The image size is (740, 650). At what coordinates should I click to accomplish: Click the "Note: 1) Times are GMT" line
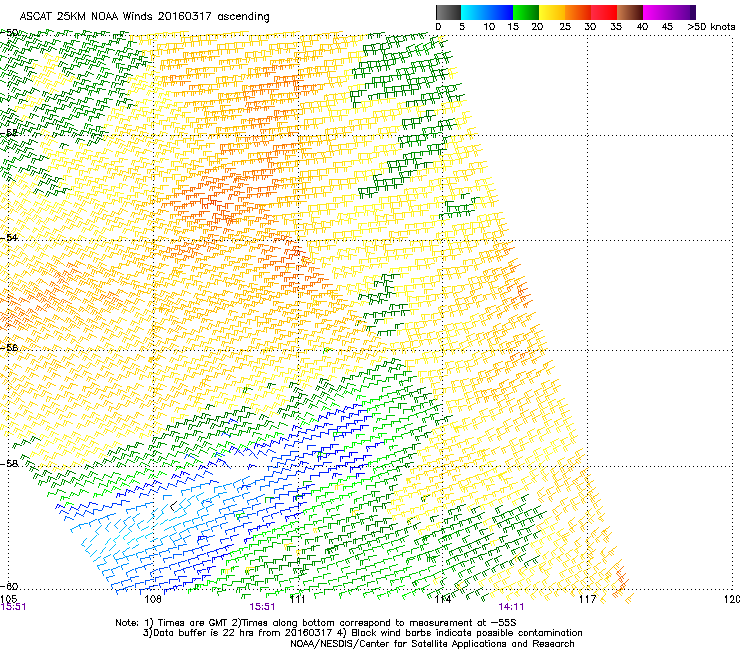coord(316,623)
